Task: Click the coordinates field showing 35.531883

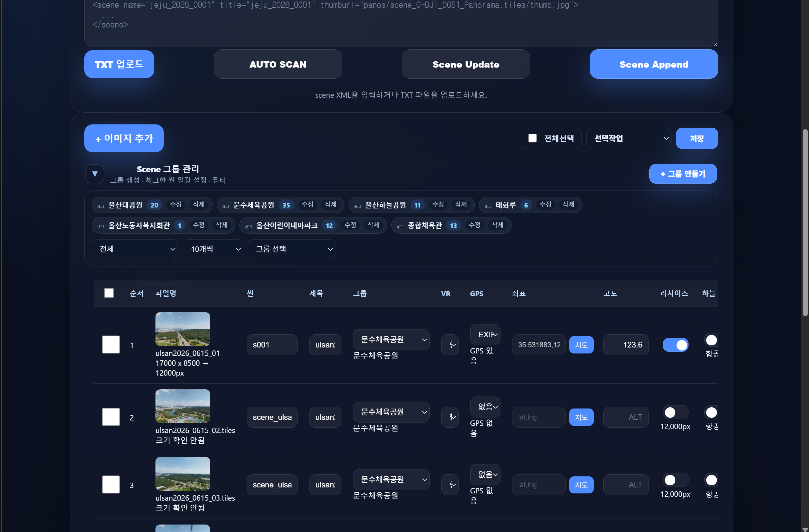Action: coord(539,345)
